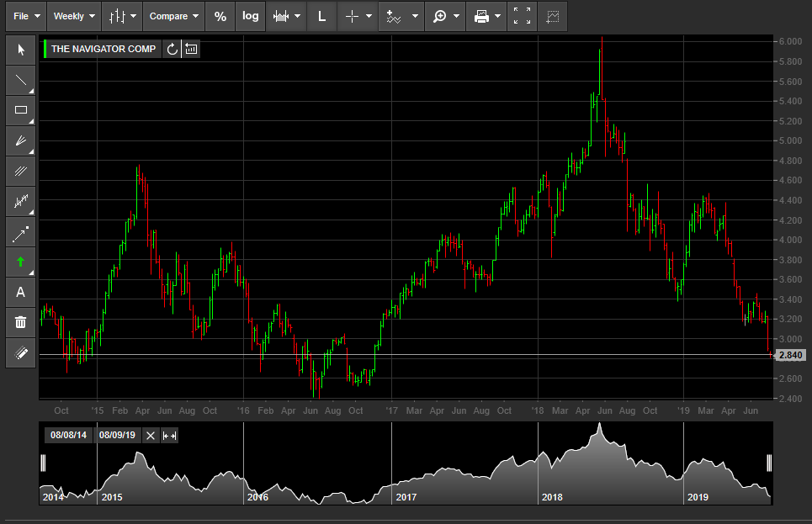The width and height of the screenshot is (812, 524).
Task: Select the trend line drawing tool
Action: (21, 80)
